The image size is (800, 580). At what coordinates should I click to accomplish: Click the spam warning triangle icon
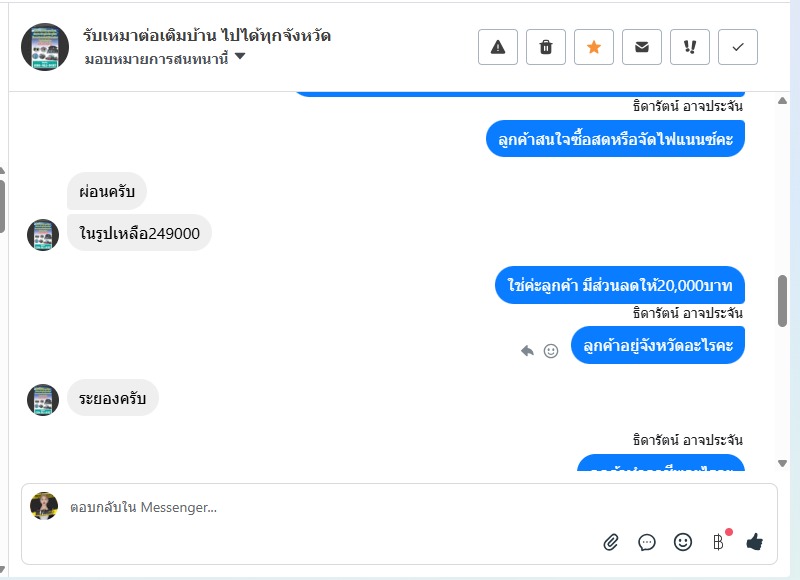click(x=498, y=47)
